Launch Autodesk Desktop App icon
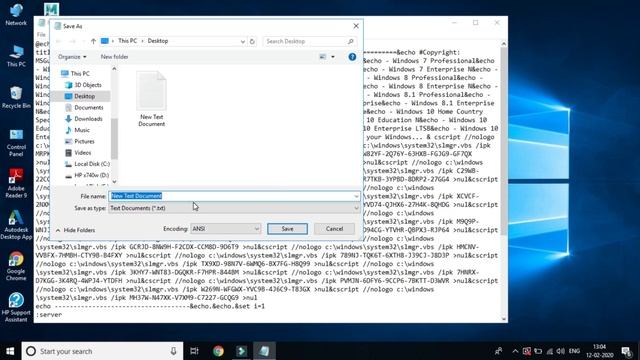This screenshot has width=640, height=360. coord(16,225)
